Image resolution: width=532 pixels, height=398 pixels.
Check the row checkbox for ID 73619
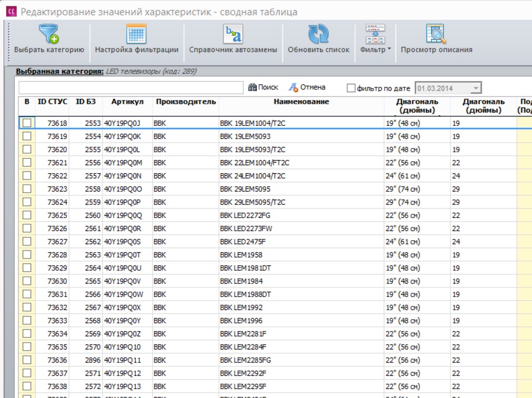point(27,136)
